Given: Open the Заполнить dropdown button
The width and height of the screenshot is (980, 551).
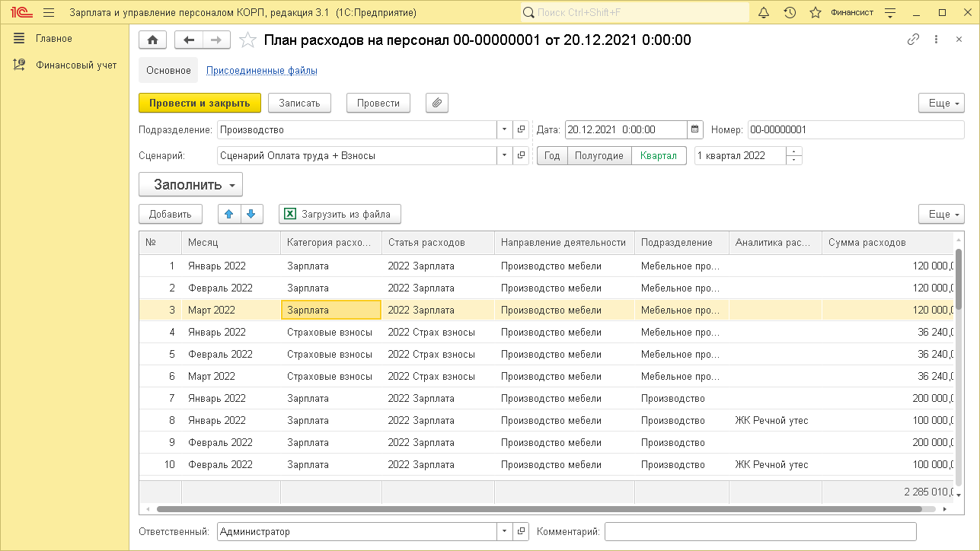Looking at the screenshot, I should tap(190, 185).
